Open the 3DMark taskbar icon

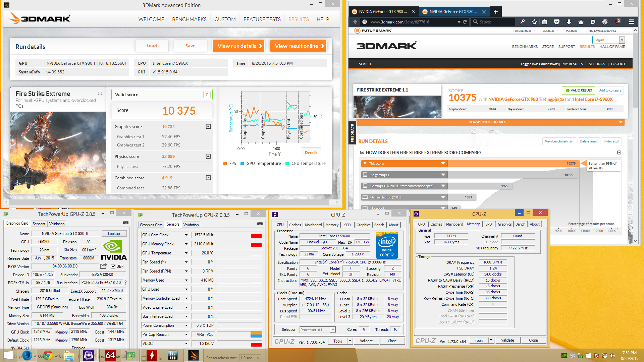(194, 355)
